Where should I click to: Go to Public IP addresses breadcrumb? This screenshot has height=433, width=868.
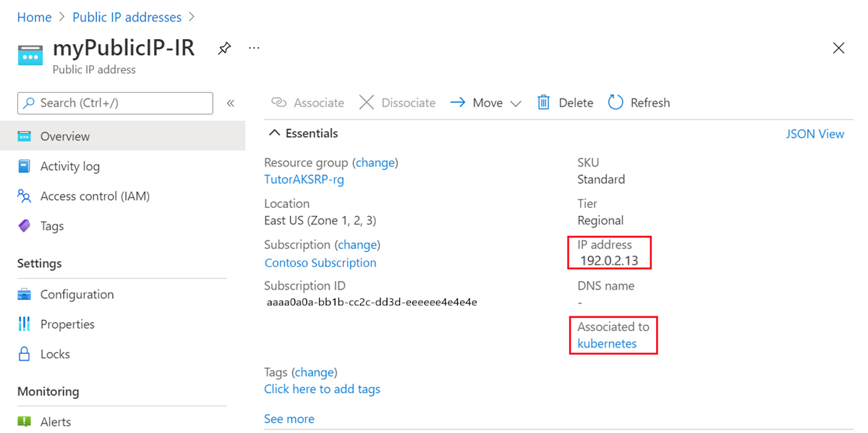click(127, 17)
